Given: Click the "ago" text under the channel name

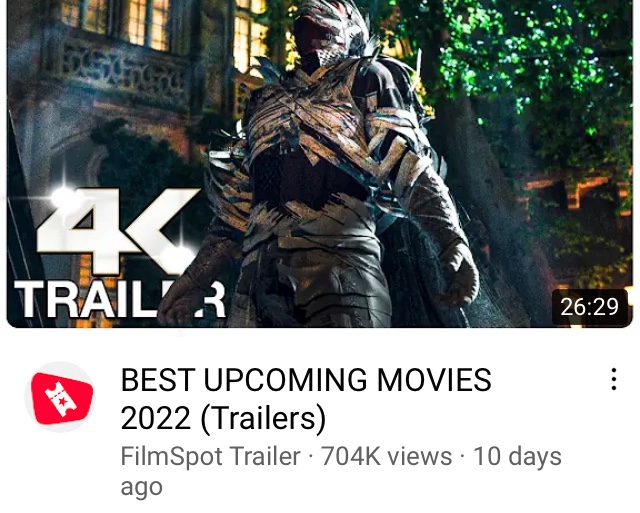Looking at the screenshot, I should 141,487.
